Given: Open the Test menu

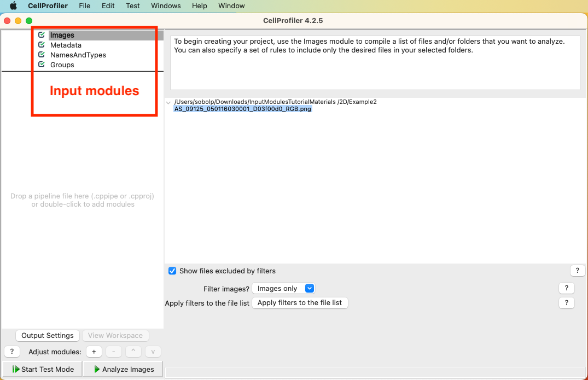Looking at the screenshot, I should coord(132,6).
